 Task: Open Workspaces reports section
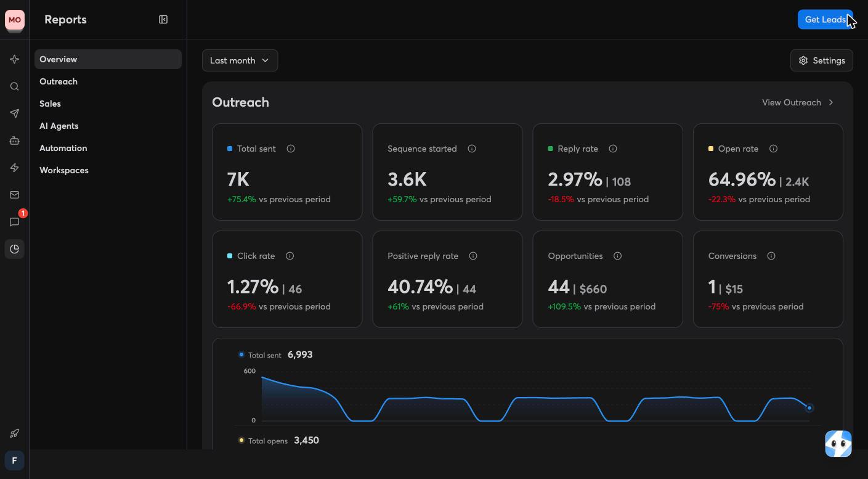[x=108, y=170]
